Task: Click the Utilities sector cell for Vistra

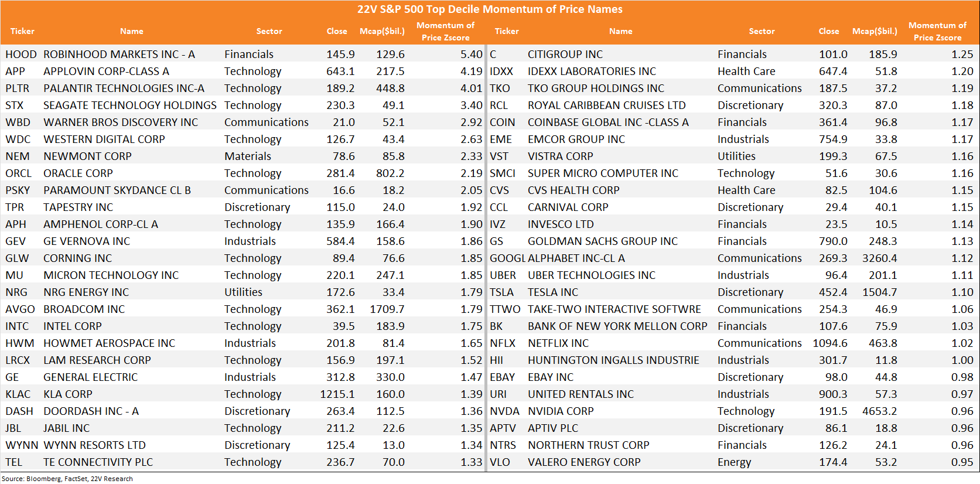Action: [x=736, y=156]
